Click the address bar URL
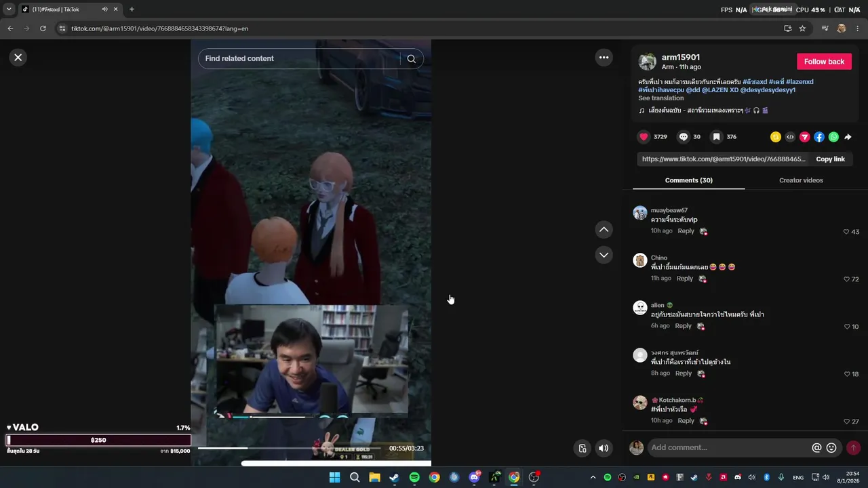 pos(160,28)
